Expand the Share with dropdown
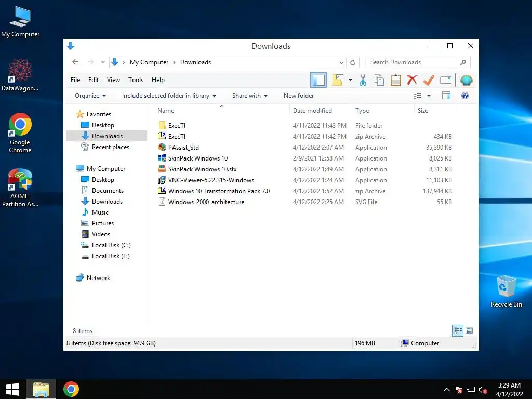The image size is (532, 399). tap(250, 96)
